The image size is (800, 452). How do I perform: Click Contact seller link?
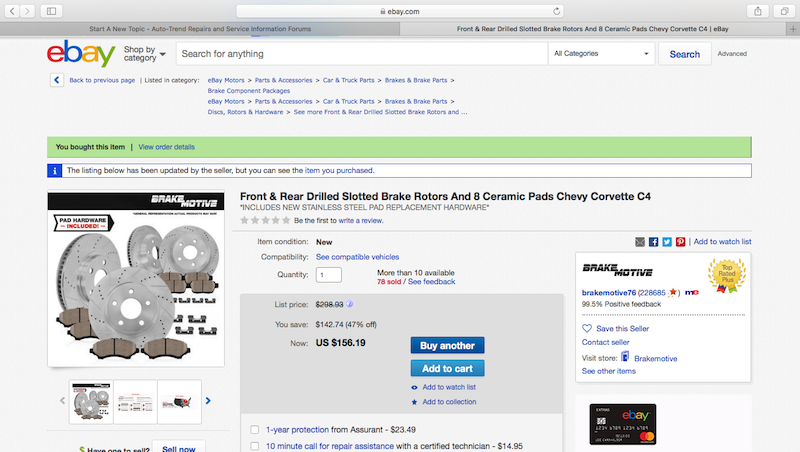pos(606,342)
